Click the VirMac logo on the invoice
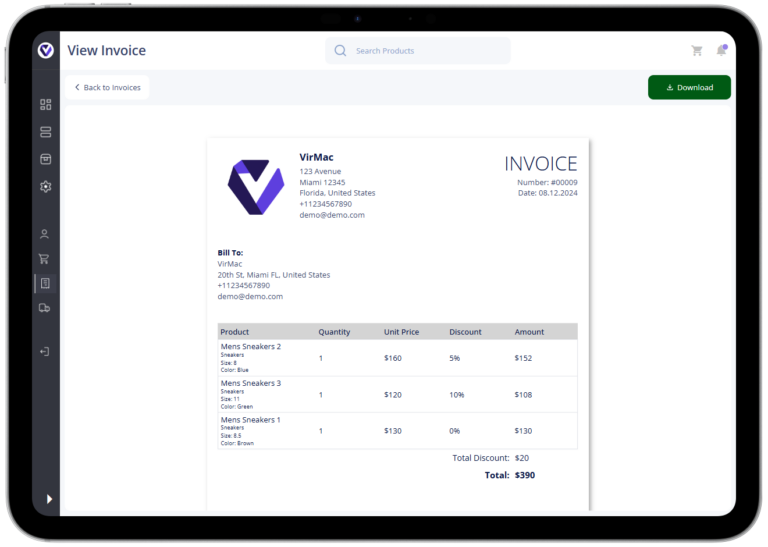Screen dimensions: 768x547 256,187
